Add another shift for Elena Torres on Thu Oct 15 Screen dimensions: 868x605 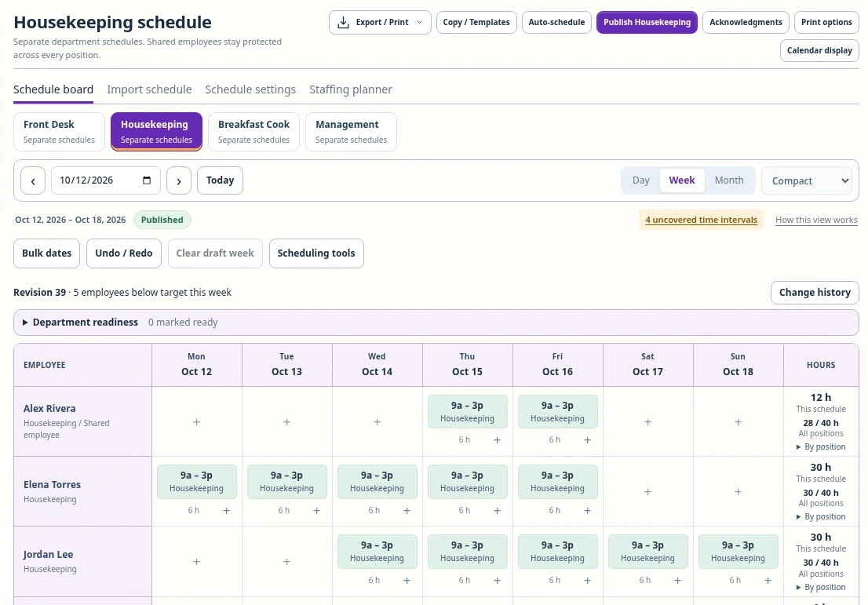[x=497, y=510]
